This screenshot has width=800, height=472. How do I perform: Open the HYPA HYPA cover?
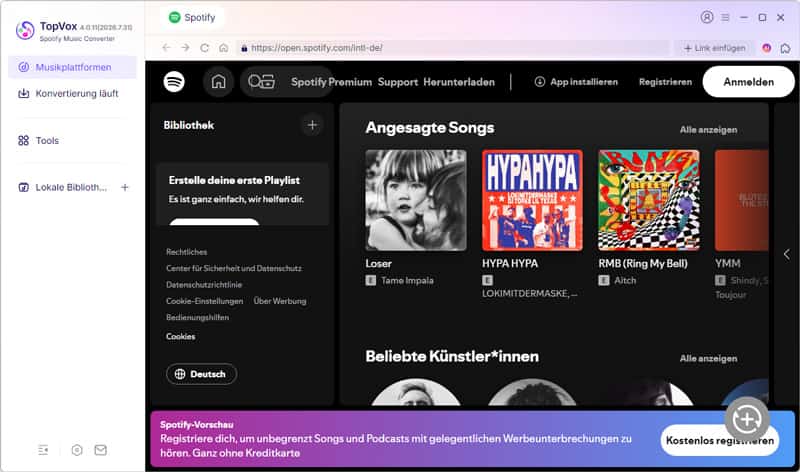[x=532, y=200]
